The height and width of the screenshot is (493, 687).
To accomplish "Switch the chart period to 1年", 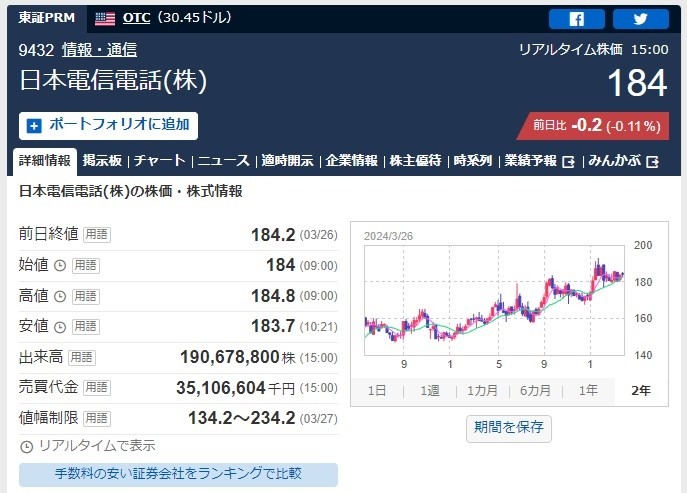I will [588, 390].
